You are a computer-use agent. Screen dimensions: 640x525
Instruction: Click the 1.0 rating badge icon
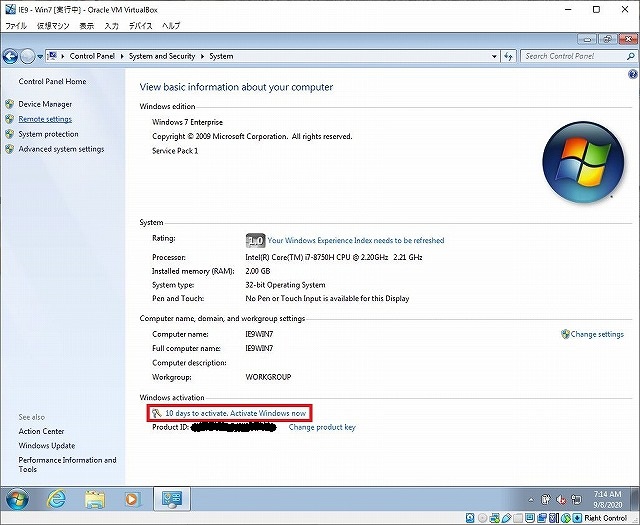256,240
